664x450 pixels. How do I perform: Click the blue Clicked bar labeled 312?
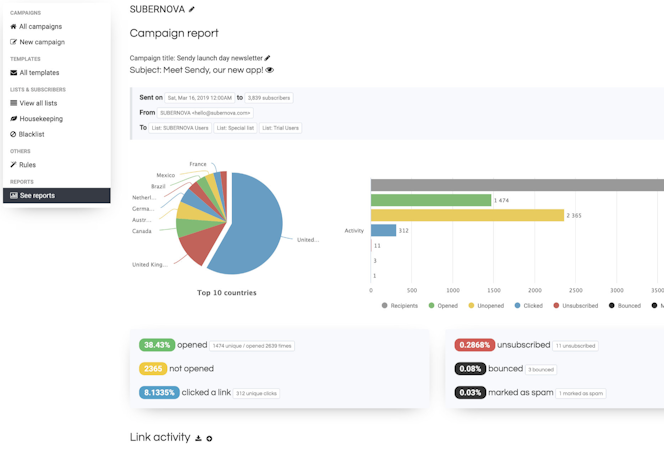(x=384, y=230)
